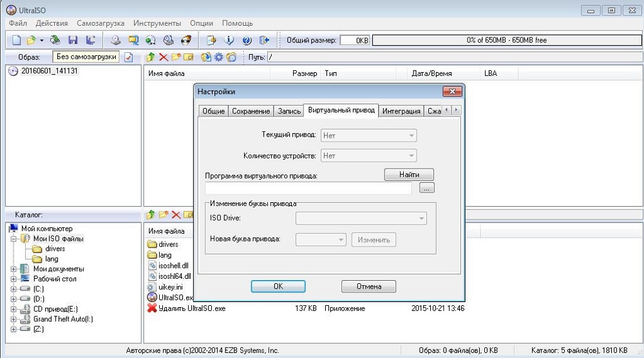This screenshot has height=358, width=644.
Task: Click the Open CD/DVD toolbar icon
Action: 55,40
